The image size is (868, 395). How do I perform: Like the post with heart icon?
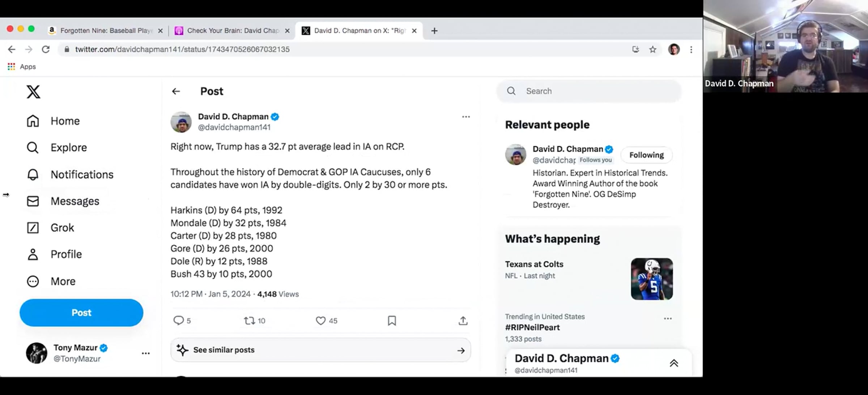(x=320, y=321)
